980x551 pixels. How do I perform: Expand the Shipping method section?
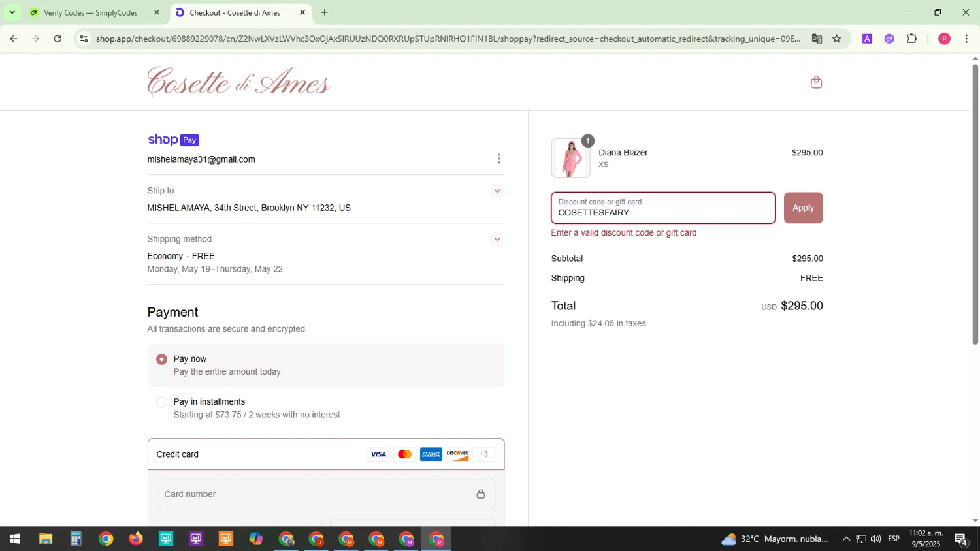point(497,240)
